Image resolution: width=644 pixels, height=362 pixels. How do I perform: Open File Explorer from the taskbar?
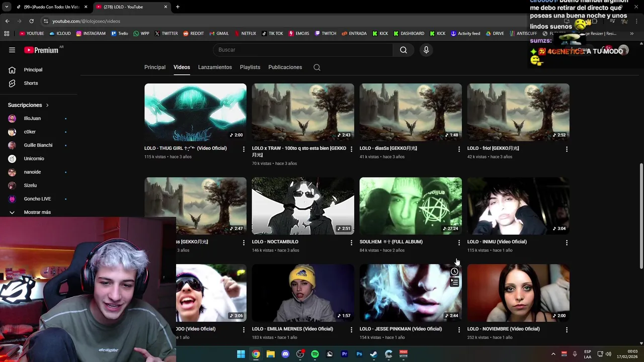[x=271, y=354]
